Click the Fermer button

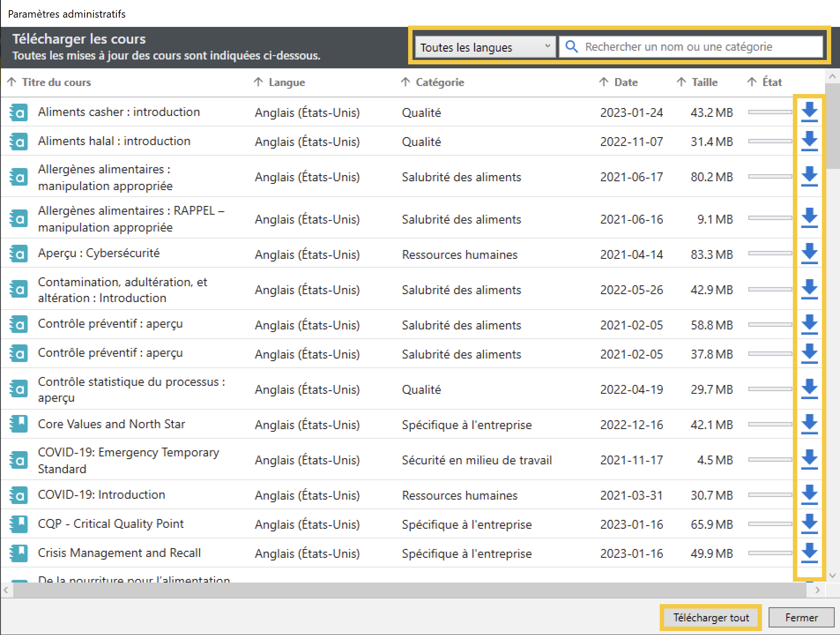coord(801,617)
